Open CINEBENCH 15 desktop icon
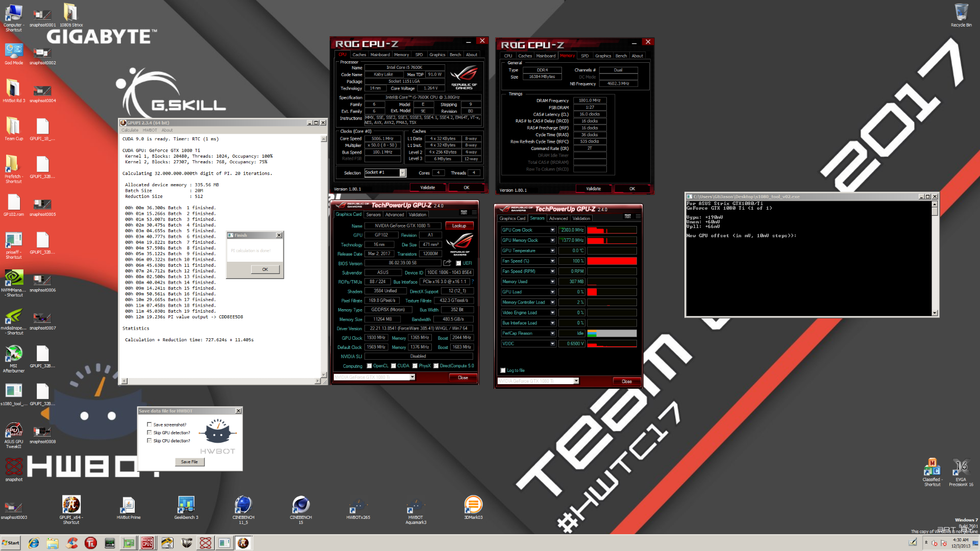This screenshot has width=980, height=551. click(301, 509)
